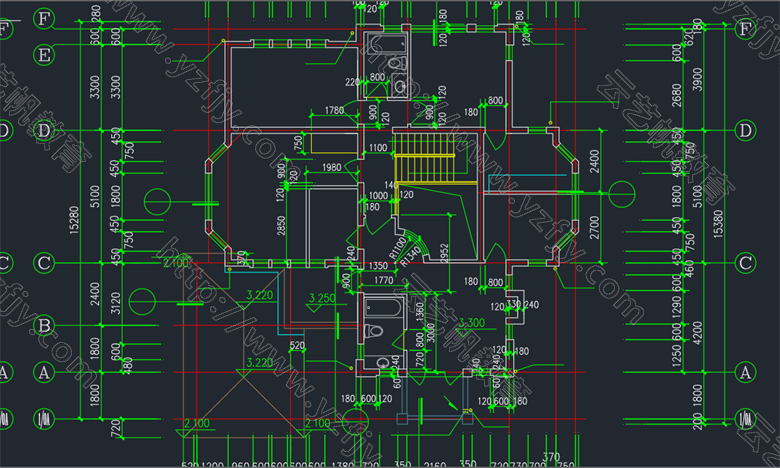Pick the vertical dimension 2850
This screenshot has height=468, width=780.
coord(282,225)
